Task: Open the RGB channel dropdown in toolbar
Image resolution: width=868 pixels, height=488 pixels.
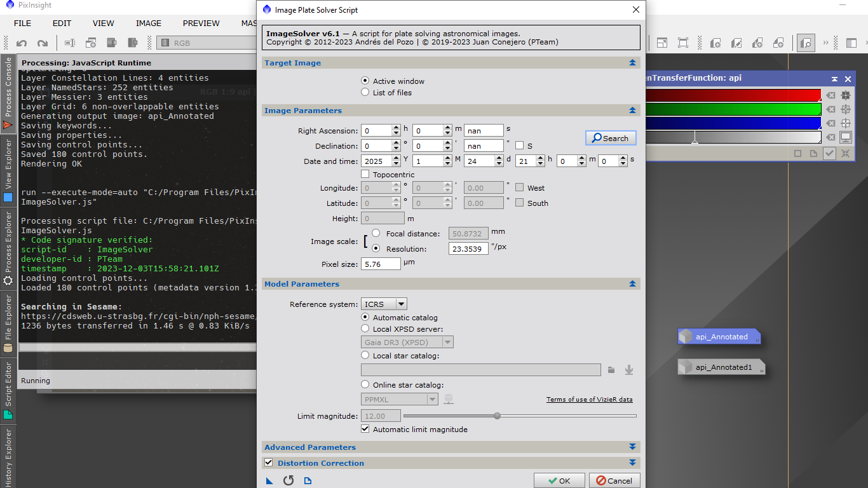Action: point(207,43)
